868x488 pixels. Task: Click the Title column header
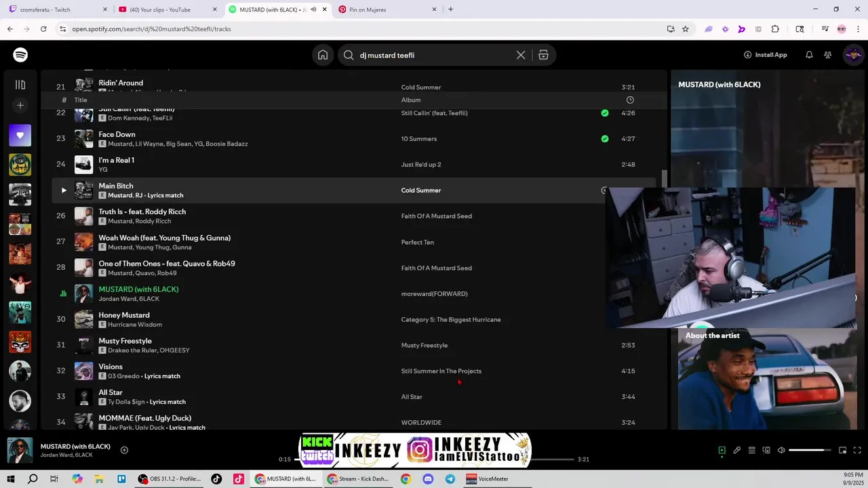(81, 100)
